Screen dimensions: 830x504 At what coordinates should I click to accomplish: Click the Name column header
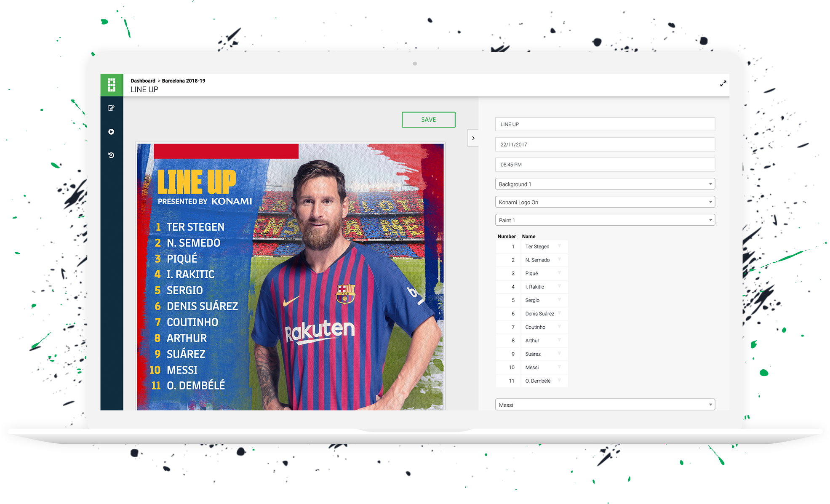[528, 237]
